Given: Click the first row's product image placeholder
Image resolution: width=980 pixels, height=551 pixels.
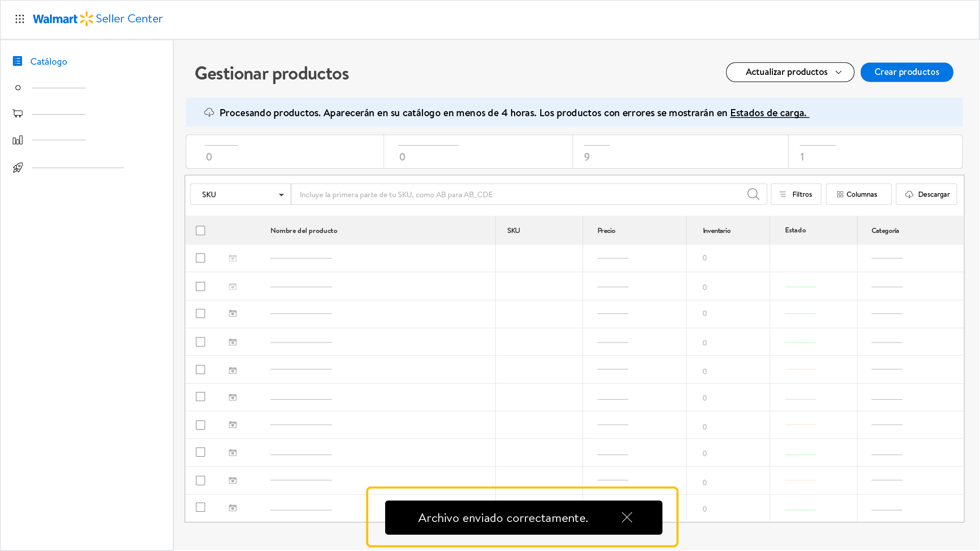Looking at the screenshot, I should [233, 258].
